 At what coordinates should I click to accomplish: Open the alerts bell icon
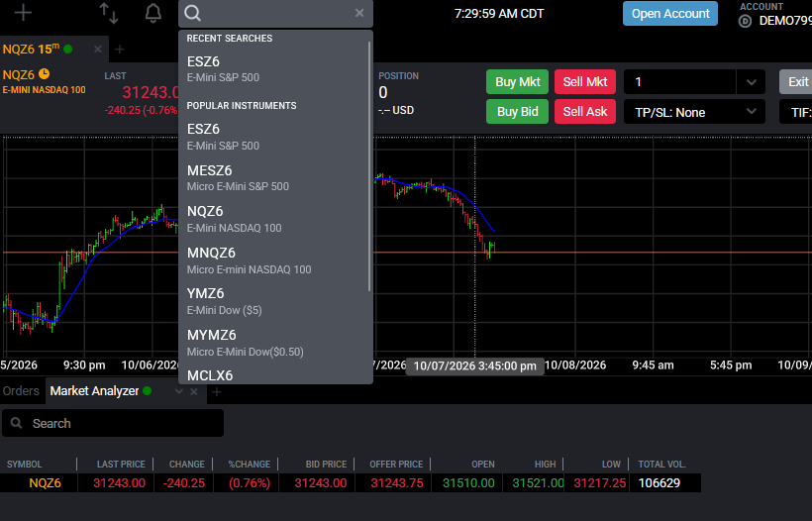152,13
